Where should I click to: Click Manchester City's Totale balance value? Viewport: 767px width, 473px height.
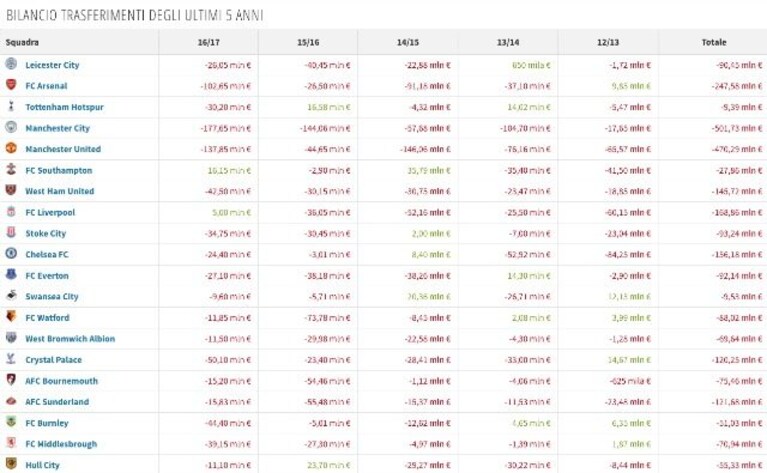pyautogui.click(x=737, y=128)
